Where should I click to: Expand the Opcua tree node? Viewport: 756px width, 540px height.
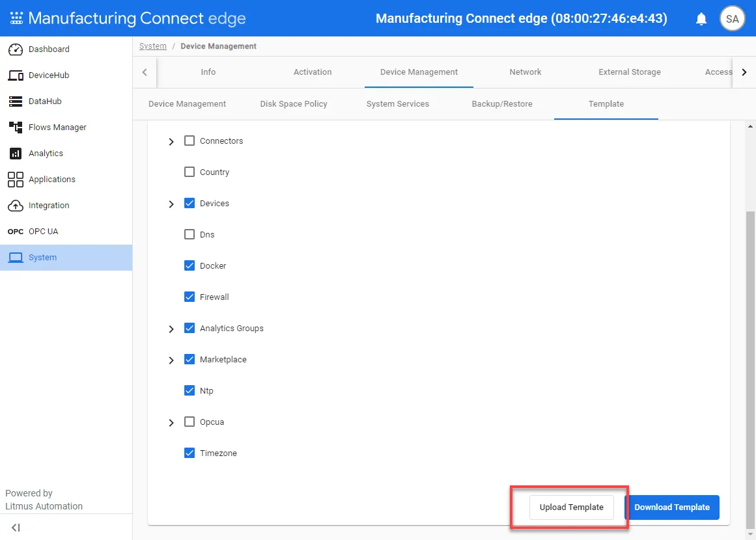(171, 422)
